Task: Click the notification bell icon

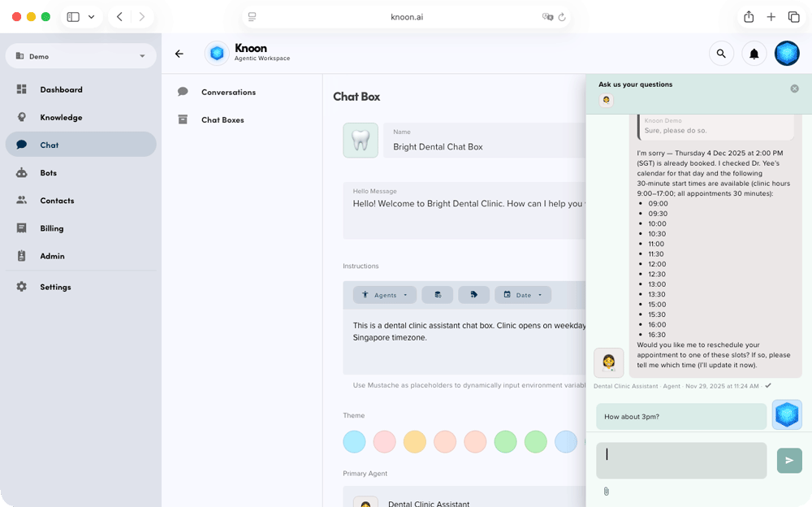Action: (754, 53)
